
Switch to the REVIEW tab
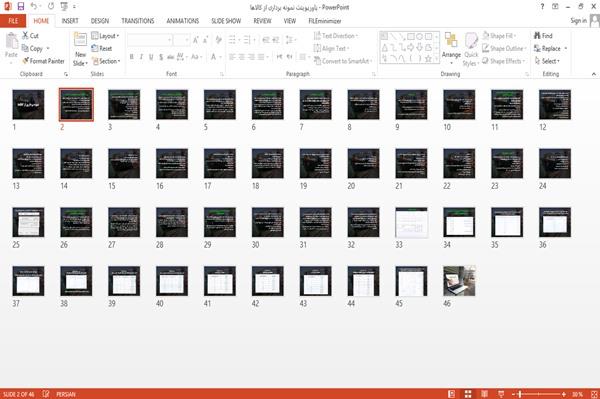[x=262, y=21]
